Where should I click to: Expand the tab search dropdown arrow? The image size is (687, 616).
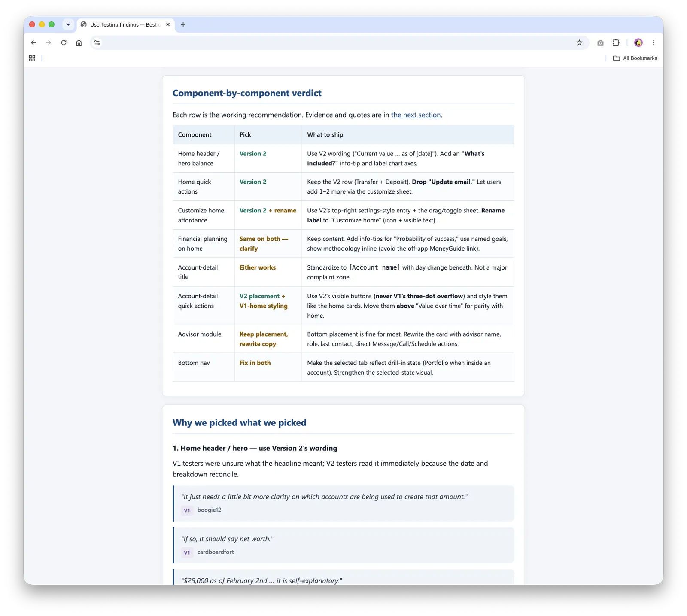coord(68,24)
